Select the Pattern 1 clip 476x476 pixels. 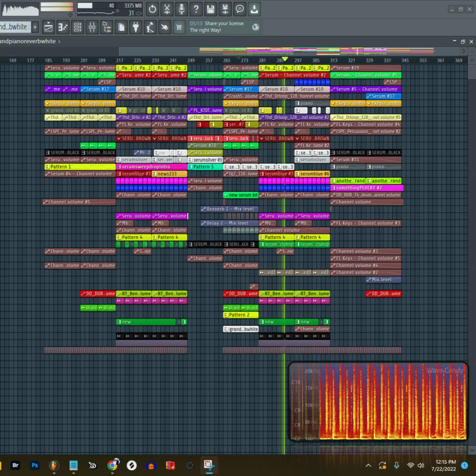pos(80,167)
